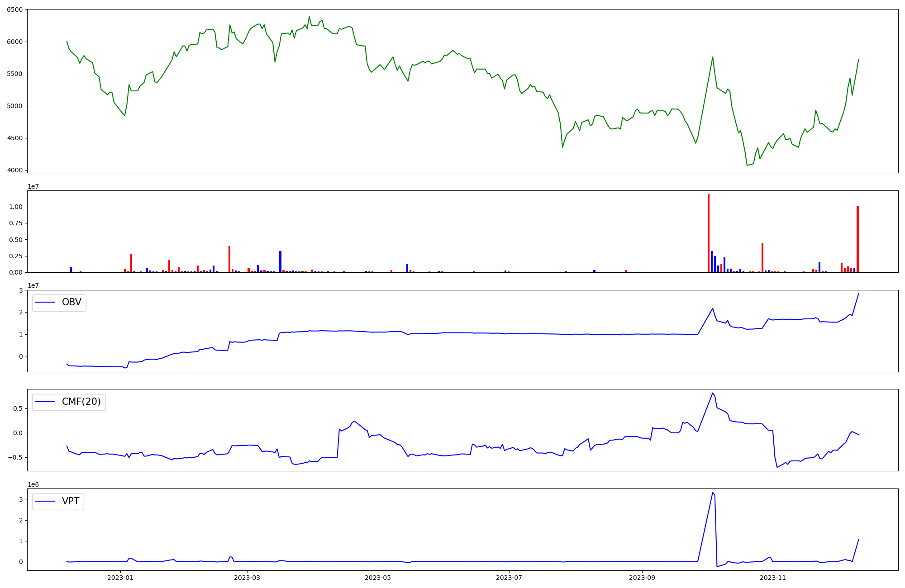Image resolution: width=905 pixels, height=588 pixels.
Task: Select the 2023-01 x-axis date label
Action: [x=120, y=578]
